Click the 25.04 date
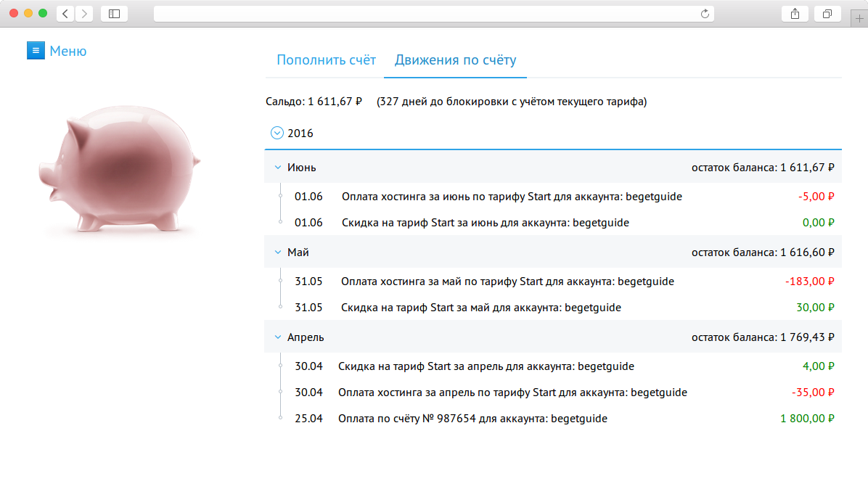Image resolution: width=868 pixels, height=489 pixels. (x=308, y=418)
